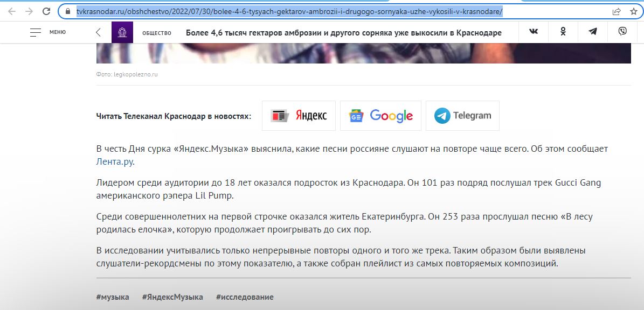Bookmark this page with star icon
This screenshot has width=644, height=310.
pyautogui.click(x=634, y=11)
